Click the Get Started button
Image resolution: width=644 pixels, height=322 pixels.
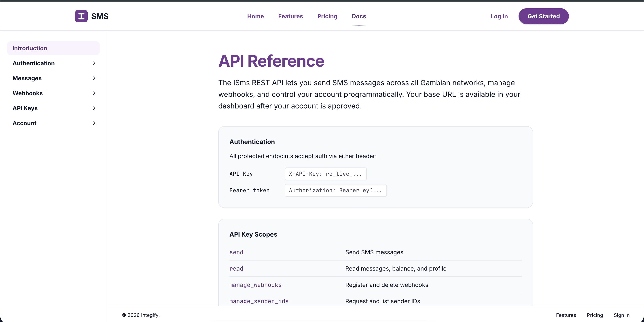coord(544,16)
